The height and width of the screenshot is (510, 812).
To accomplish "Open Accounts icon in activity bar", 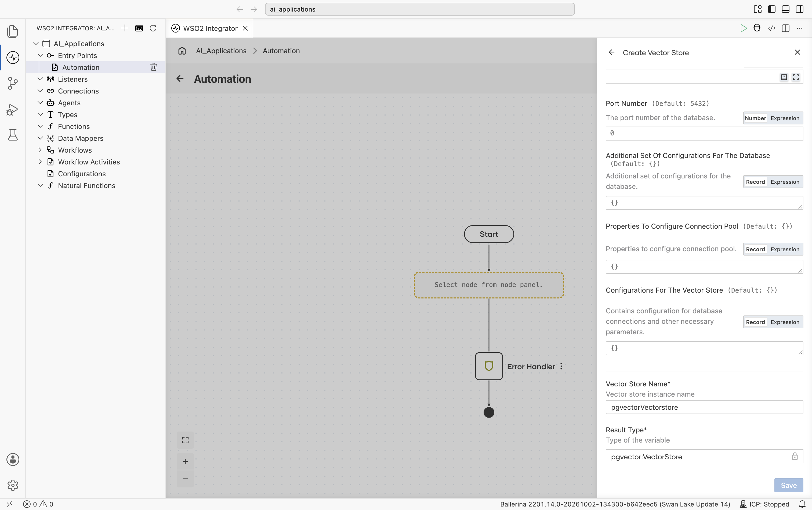I will pyautogui.click(x=13, y=459).
